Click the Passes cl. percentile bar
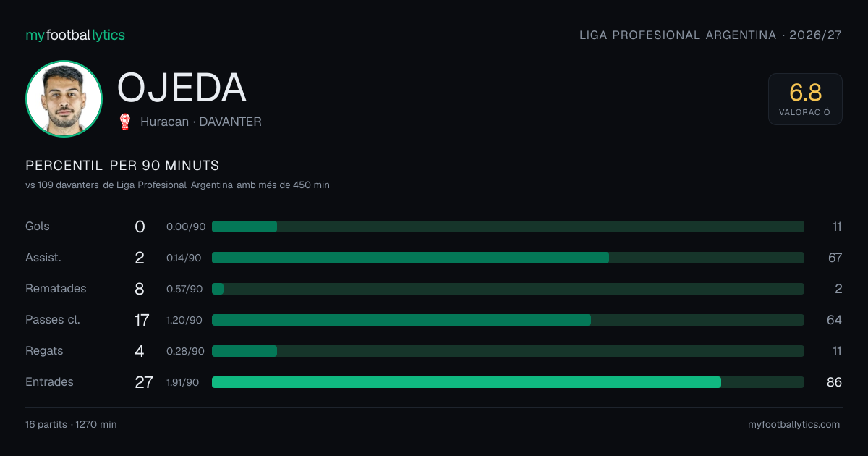 [x=508, y=320]
